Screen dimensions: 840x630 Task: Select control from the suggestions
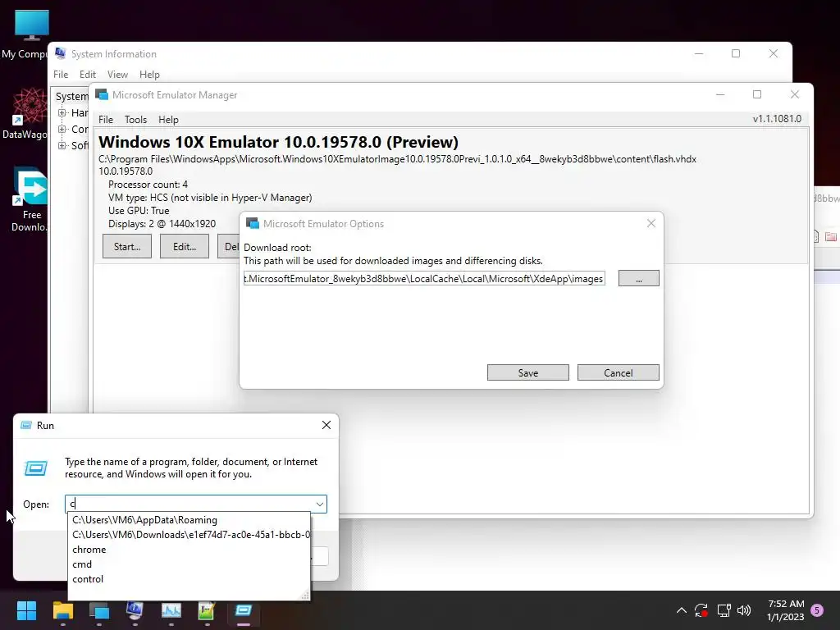click(x=189, y=578)
